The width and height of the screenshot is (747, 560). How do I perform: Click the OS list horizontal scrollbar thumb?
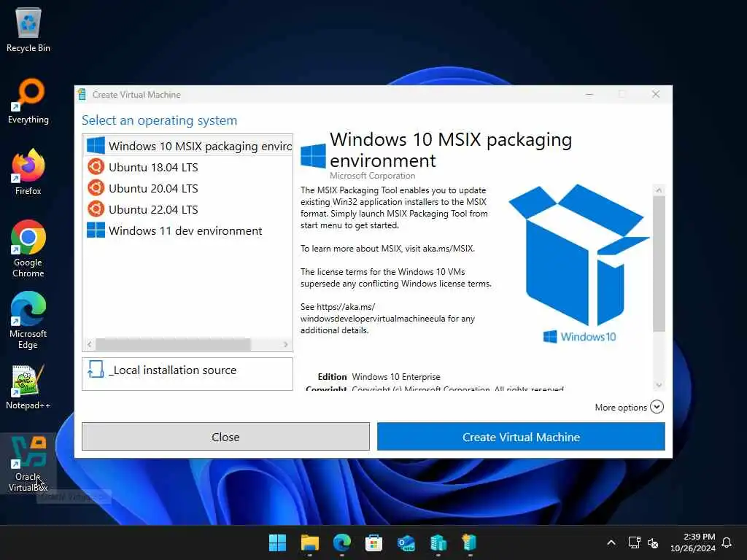pyautogui.click(x=173, y=344)
